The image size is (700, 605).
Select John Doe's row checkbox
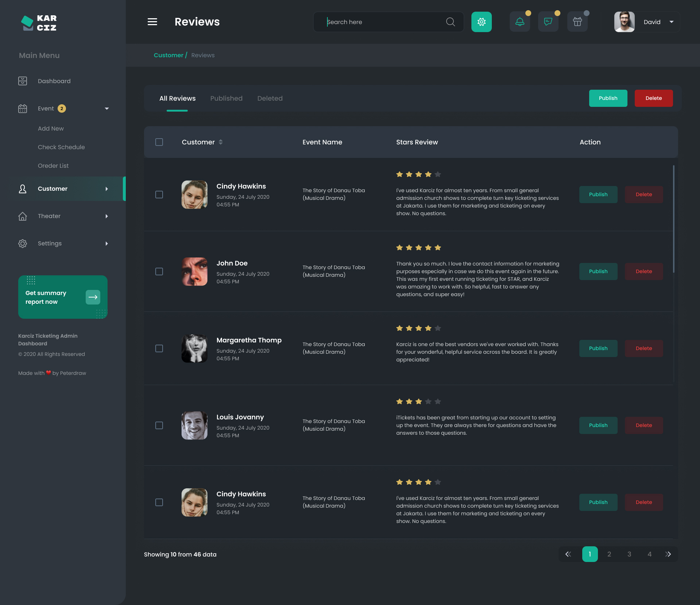pos(159,271)
